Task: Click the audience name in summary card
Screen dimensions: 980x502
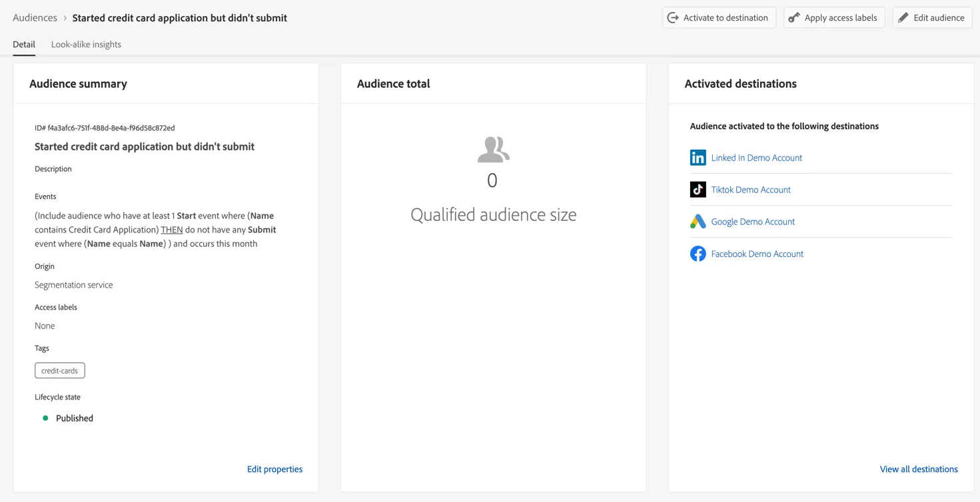Action: coord(145,146)
